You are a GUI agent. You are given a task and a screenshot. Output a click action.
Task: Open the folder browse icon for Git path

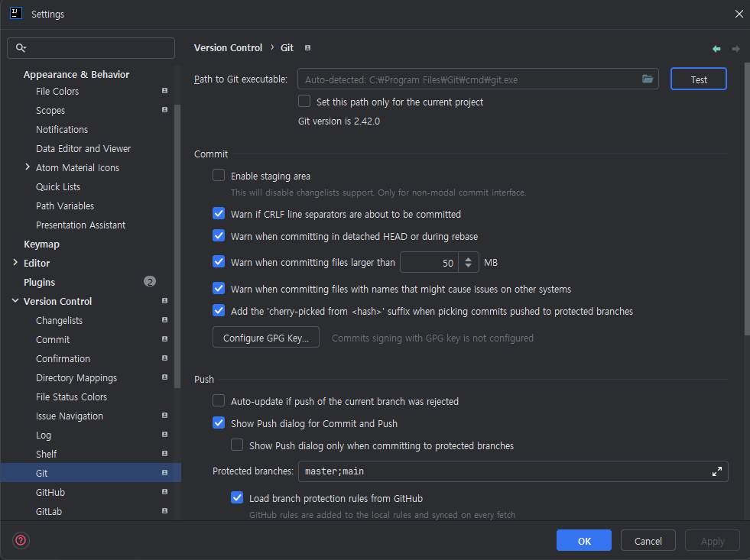647,79
